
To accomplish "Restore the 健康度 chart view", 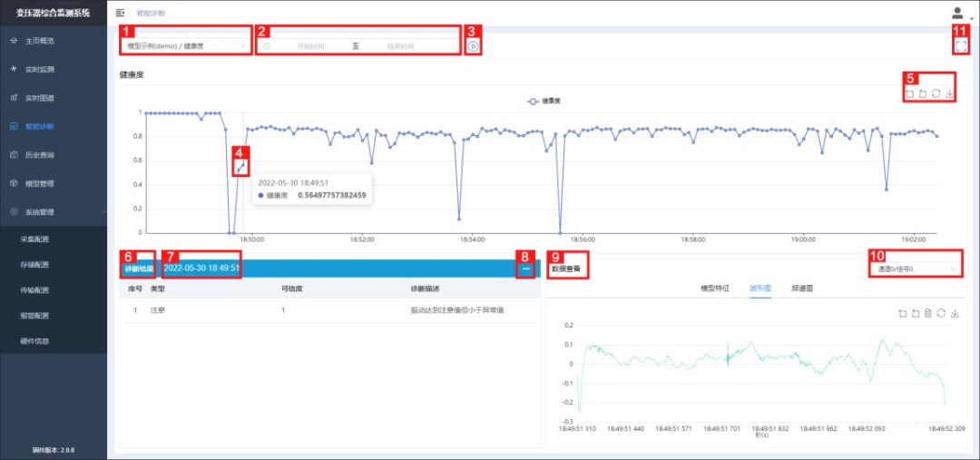I will tap(936, 93).
